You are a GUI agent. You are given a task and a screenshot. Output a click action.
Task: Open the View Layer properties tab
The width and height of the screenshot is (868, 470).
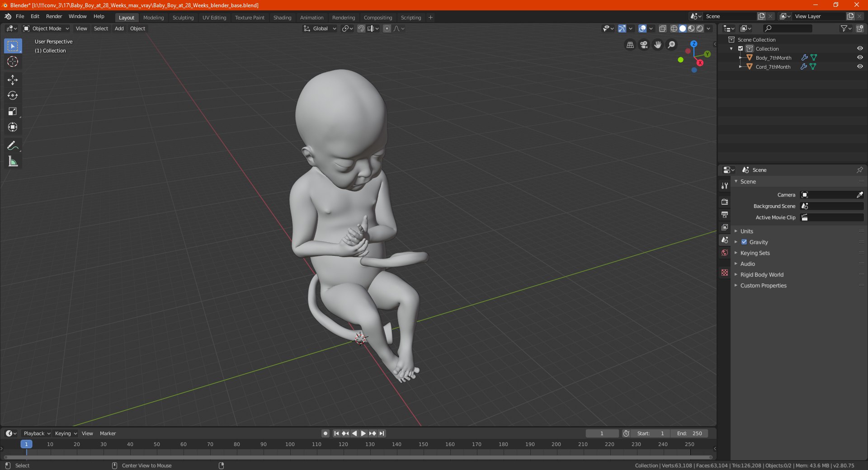click(725, 227)
